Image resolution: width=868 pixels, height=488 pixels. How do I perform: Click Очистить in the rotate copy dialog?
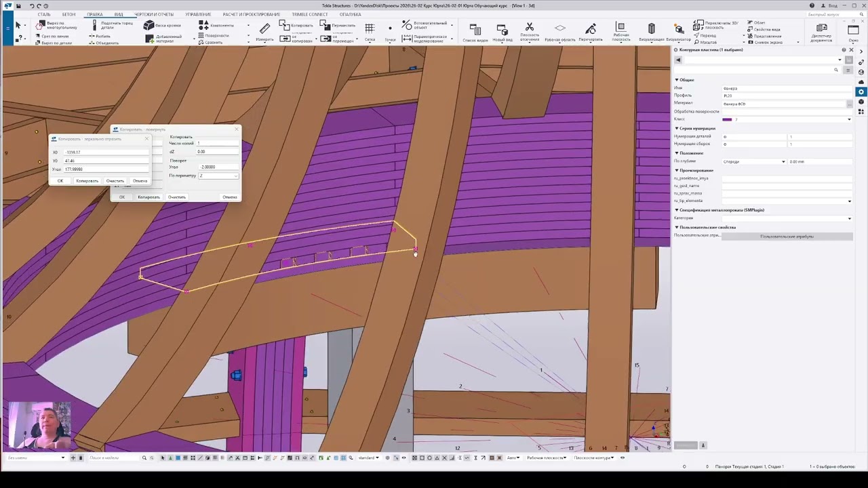(176, 197)
